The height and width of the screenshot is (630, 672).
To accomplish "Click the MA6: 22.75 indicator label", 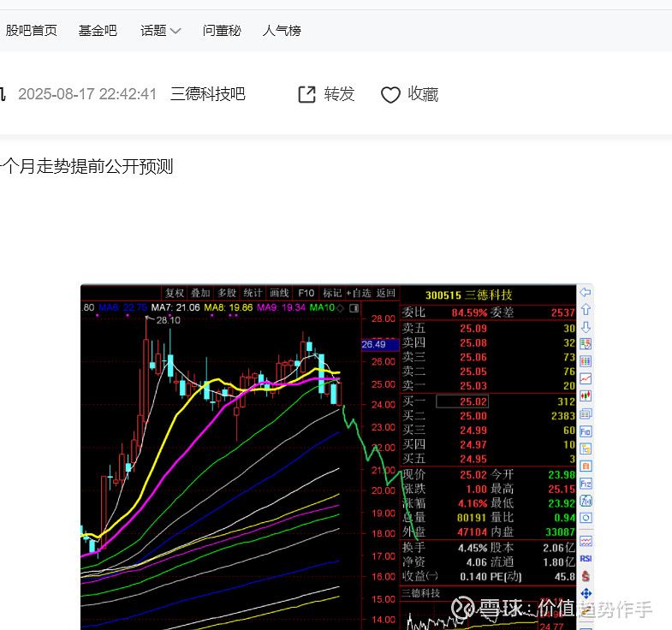I will coord(123,307).
